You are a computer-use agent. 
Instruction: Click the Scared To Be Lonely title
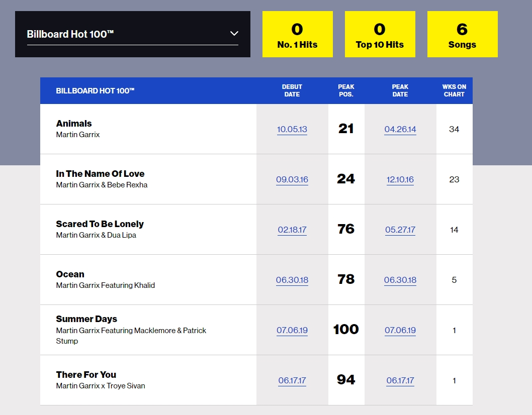pos(100,224)
